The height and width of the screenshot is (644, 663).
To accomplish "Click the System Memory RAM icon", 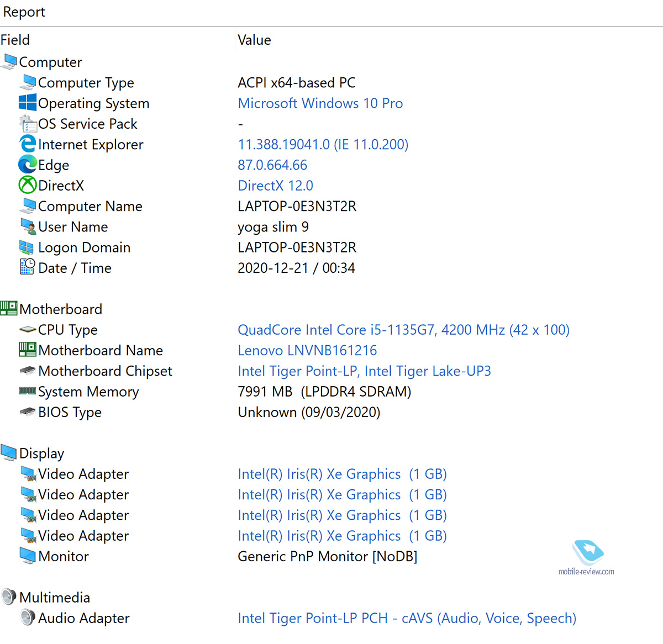I will click(x=27, y=391).
